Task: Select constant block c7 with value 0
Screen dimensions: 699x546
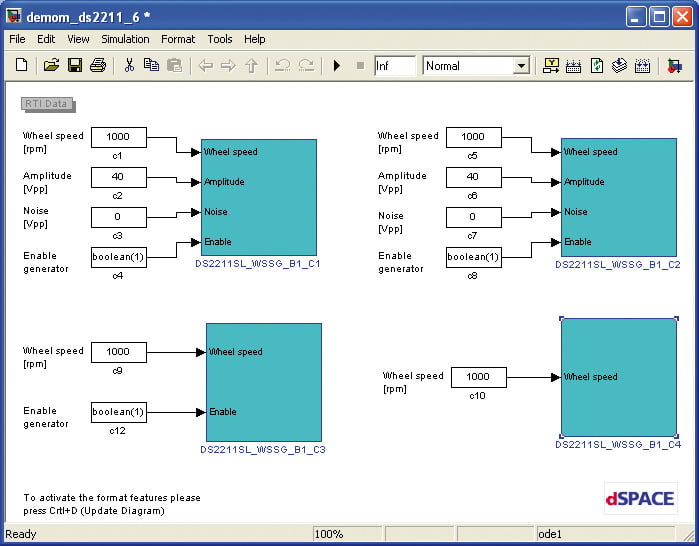Action: coord(473,217)
